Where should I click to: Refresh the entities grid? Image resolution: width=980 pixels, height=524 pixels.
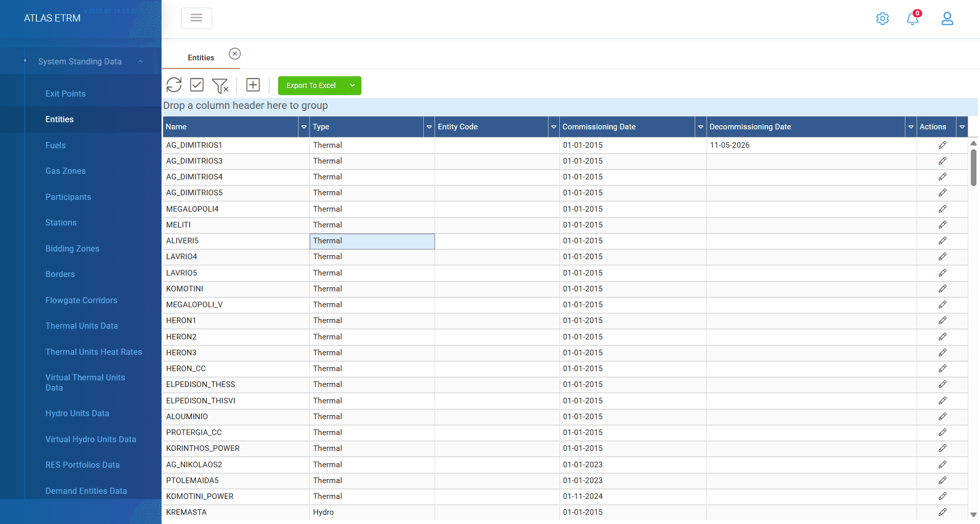pyautogui.click(x=174, y=85)
